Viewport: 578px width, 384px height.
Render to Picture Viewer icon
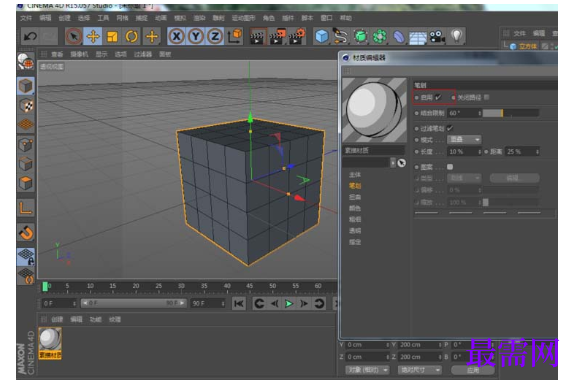click(277, 36)
